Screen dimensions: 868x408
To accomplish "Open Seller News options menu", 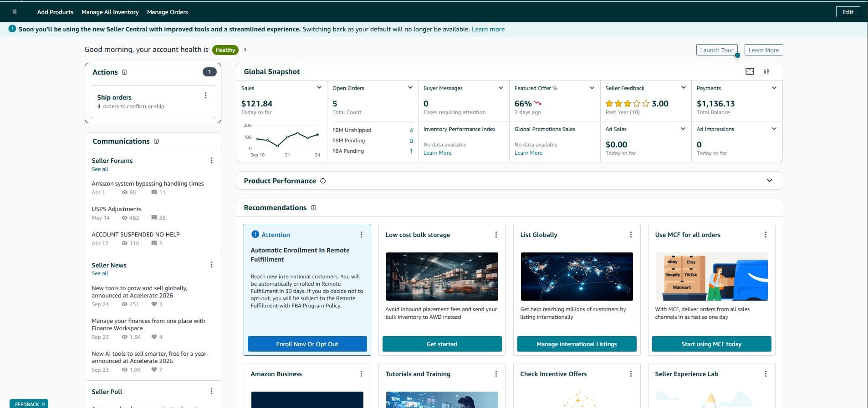I will [211, 265].
